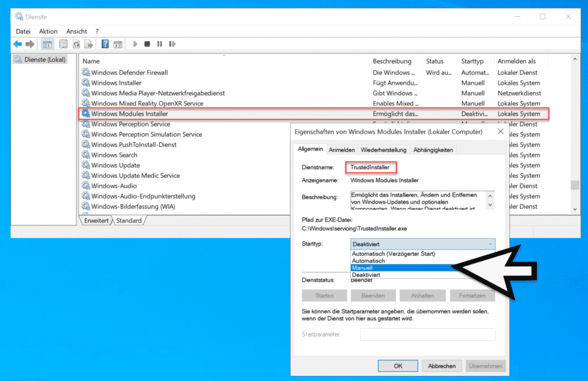
Task: Click the Refresh toolbar icon
Action: [x=76, y=44]
